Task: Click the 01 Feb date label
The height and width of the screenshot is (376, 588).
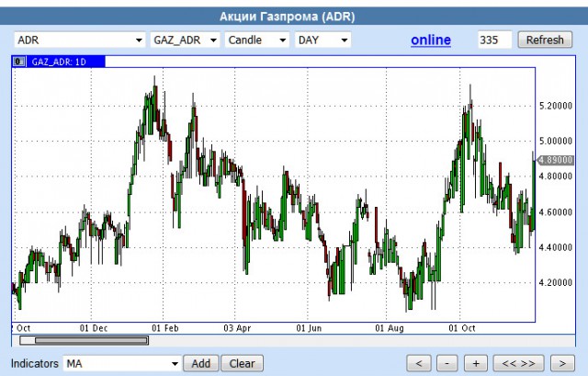Action: 165,328
